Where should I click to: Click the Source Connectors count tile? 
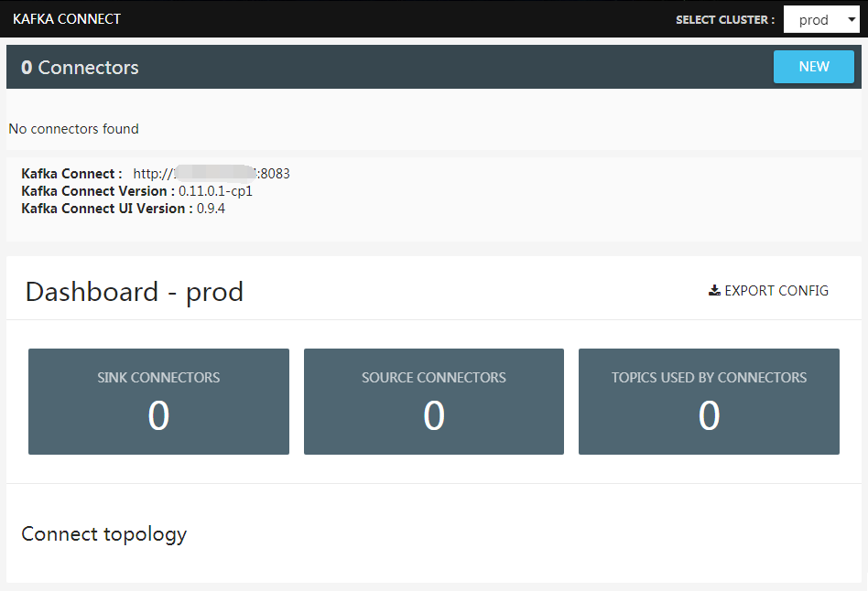433,402
